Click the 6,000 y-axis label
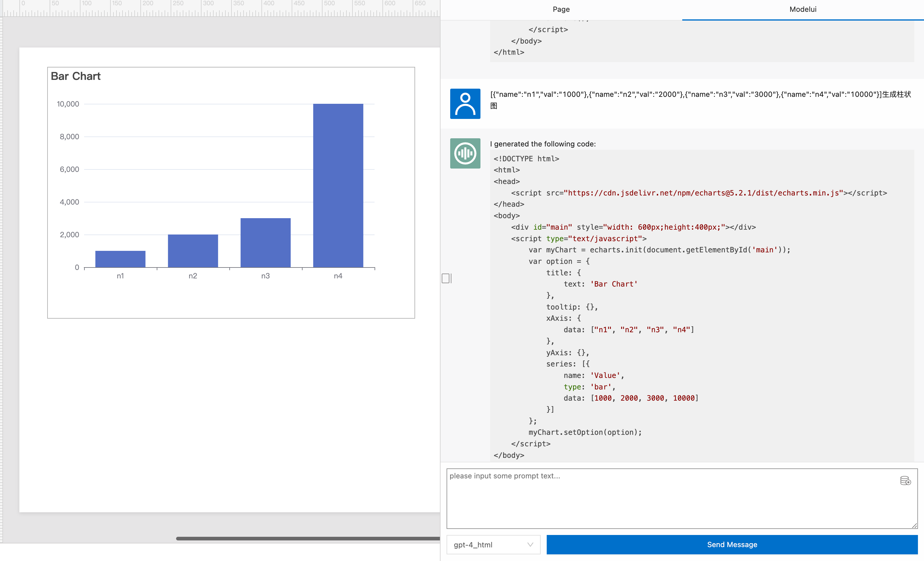This screenshot has width=924, height=561. click(x=69, y=169)
